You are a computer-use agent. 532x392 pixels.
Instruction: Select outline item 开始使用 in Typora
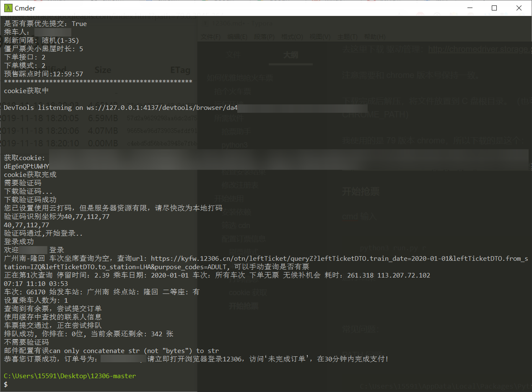tap(229, 199)
